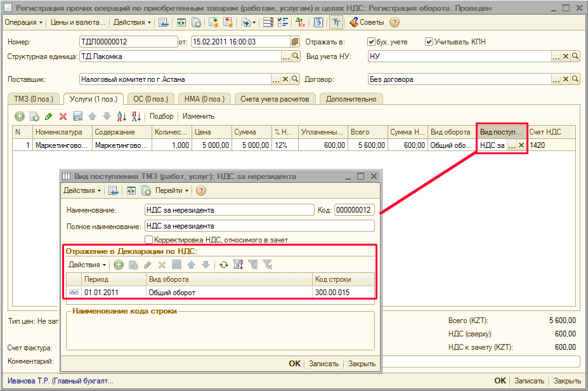Click the red delete row icon in Услуги toolbar

click(63, 116)
